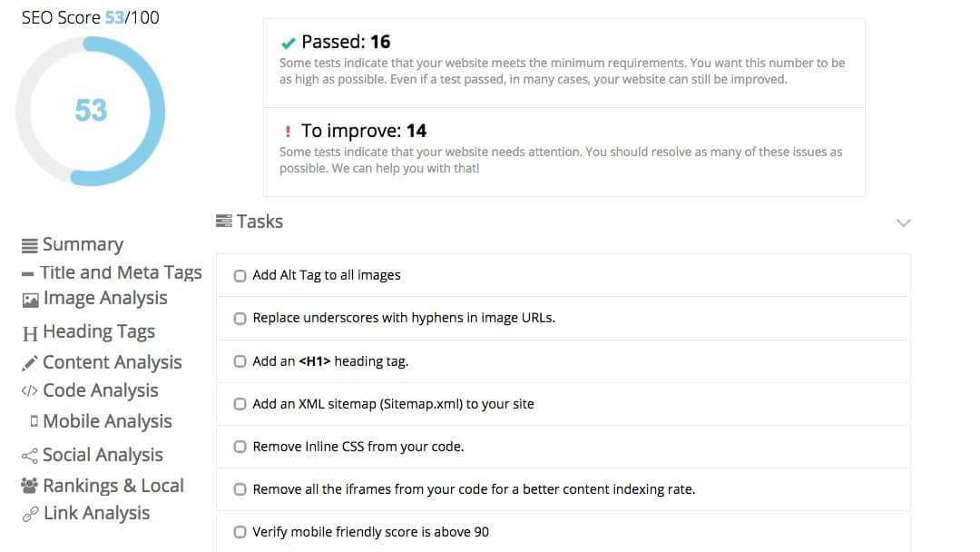Click the circular SEO score gauge
Screen dimensions: 980x552
point(91,112)
